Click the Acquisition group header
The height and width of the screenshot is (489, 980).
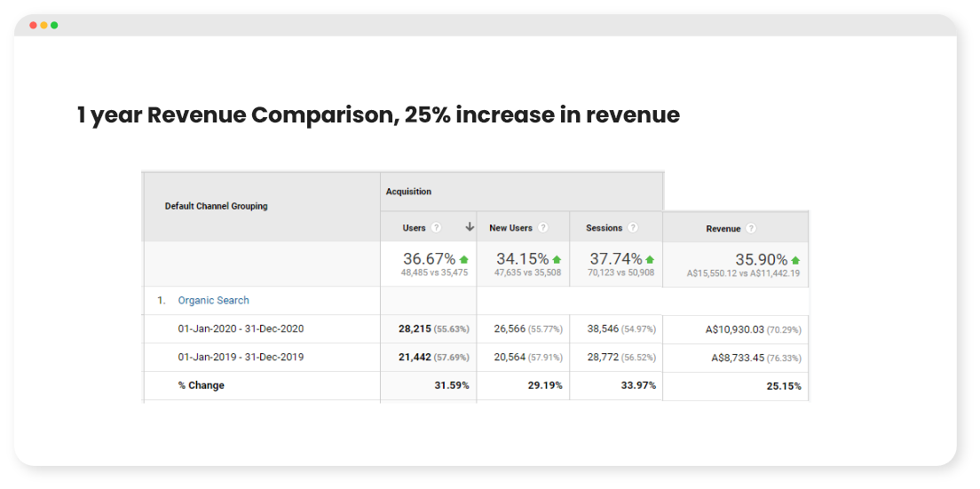click(x=408, y=192)
